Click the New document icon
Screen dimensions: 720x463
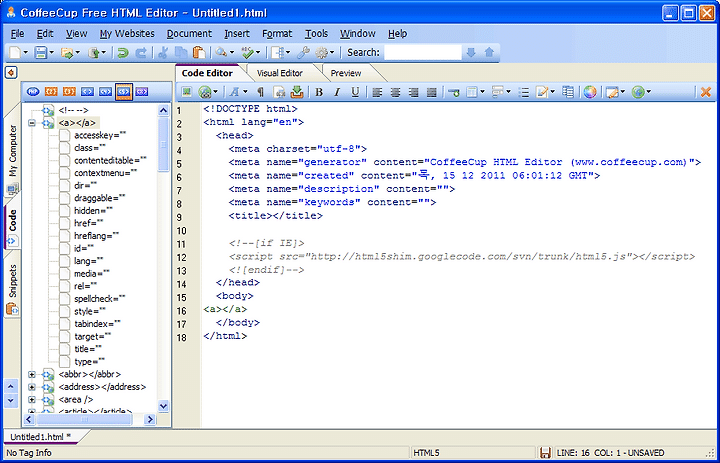click(15, 53)
